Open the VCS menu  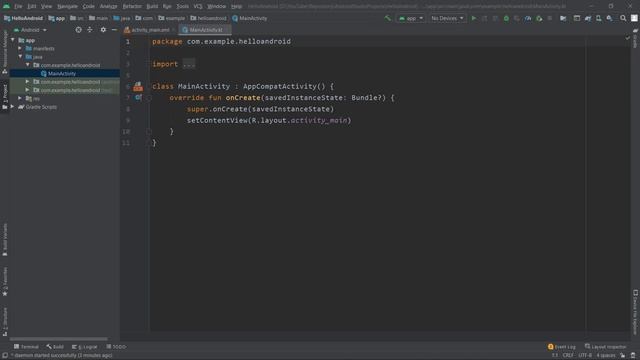point(198,6)
